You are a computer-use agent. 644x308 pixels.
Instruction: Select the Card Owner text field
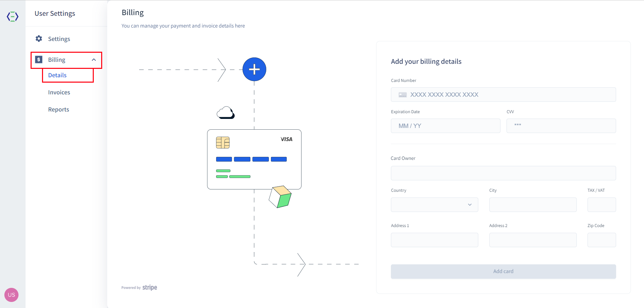[503, 173]
